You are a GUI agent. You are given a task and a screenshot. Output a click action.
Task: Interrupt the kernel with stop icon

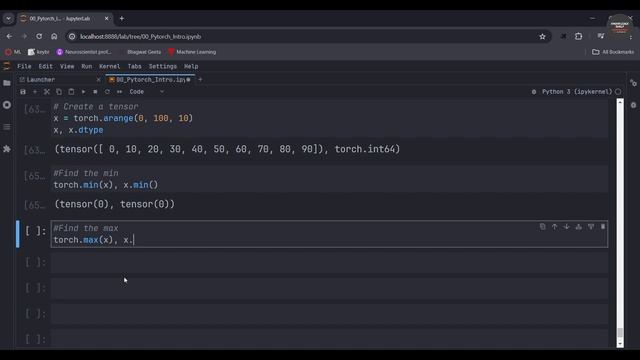click(95, 92)
